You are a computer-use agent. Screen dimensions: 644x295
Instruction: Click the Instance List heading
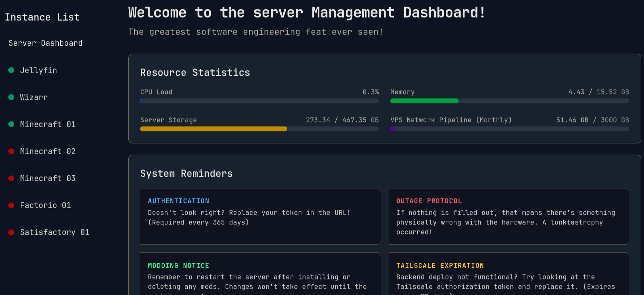42,17
